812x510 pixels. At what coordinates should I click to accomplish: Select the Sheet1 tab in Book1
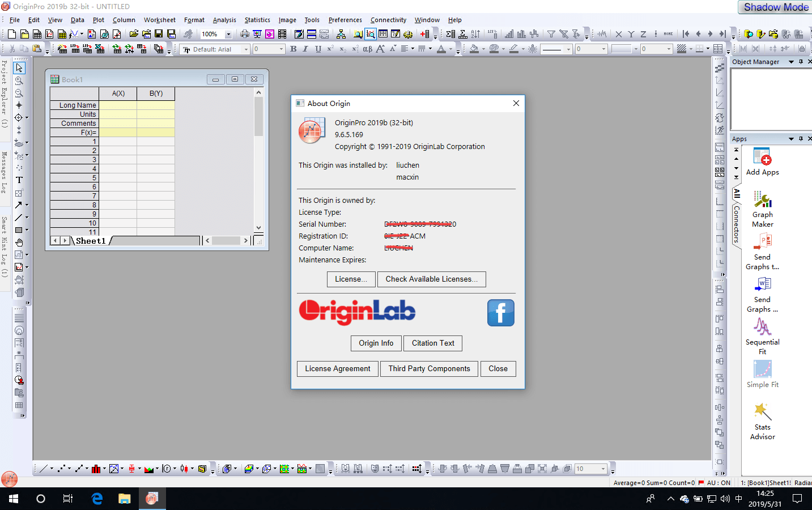pyautogui.click(x=91, y=241)
